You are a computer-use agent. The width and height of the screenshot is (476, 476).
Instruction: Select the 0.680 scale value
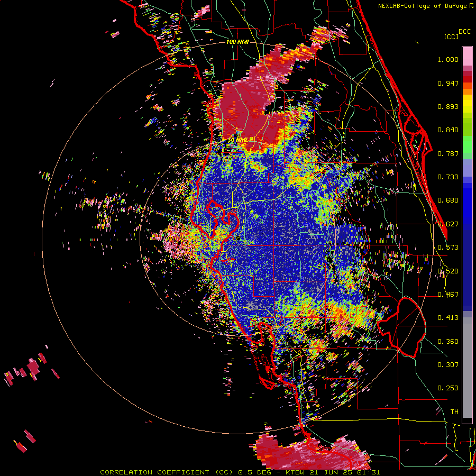tap(448, 200)
